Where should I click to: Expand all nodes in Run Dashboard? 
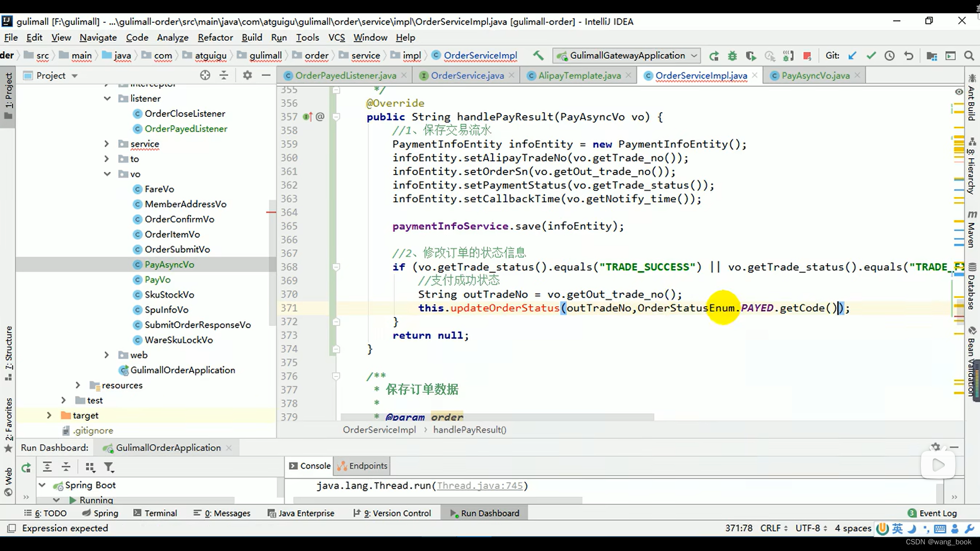point(47,467)
